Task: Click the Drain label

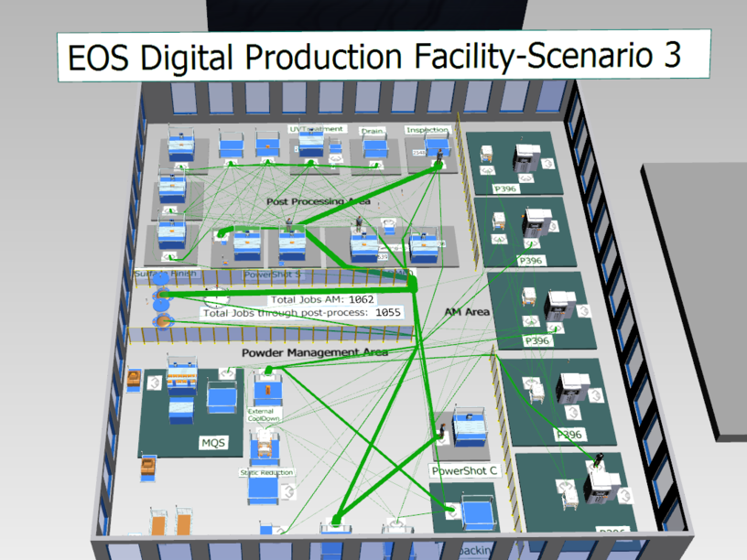Action: 372,131
